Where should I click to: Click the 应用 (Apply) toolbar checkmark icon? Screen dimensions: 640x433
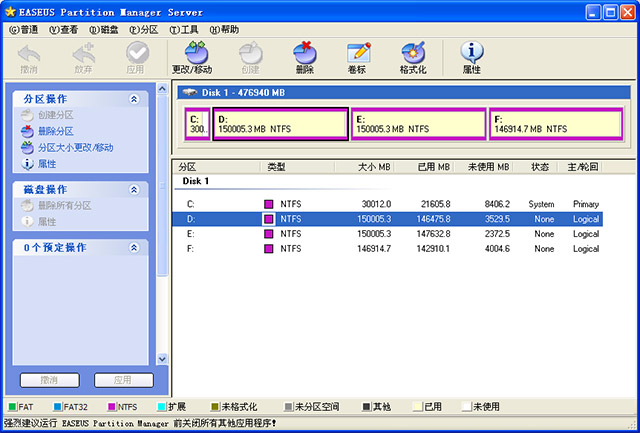click(x=136, y=59)
